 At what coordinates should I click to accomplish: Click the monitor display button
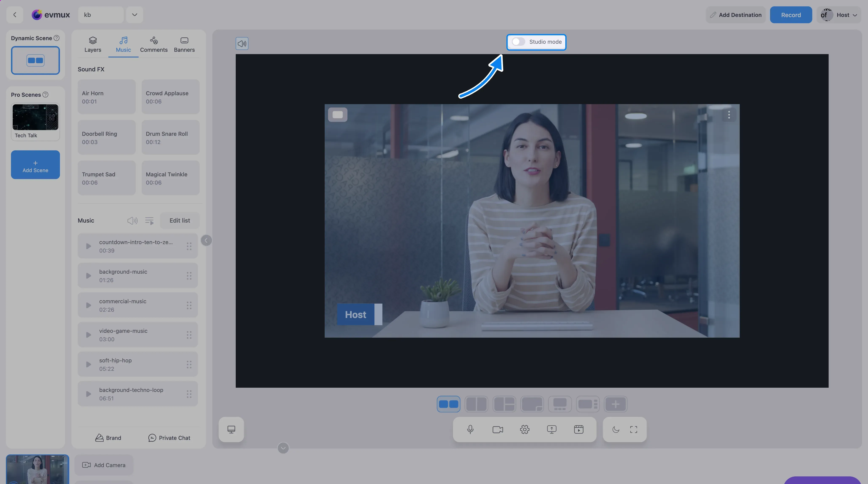tap(231, 429)
